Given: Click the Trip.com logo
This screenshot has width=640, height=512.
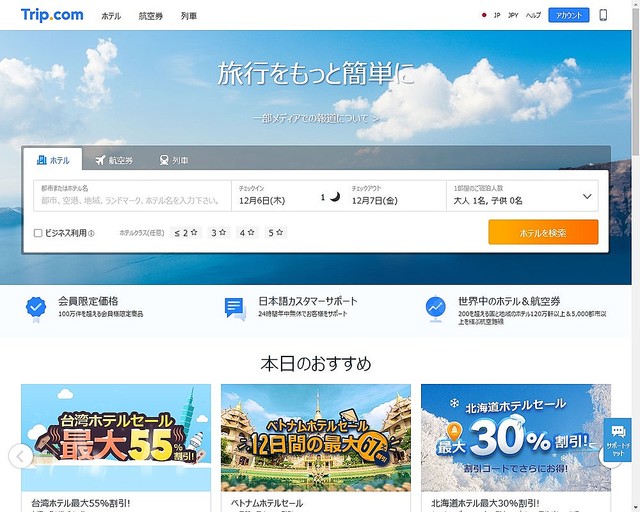Looking at the screenshot, I should [x=52, y=15].
